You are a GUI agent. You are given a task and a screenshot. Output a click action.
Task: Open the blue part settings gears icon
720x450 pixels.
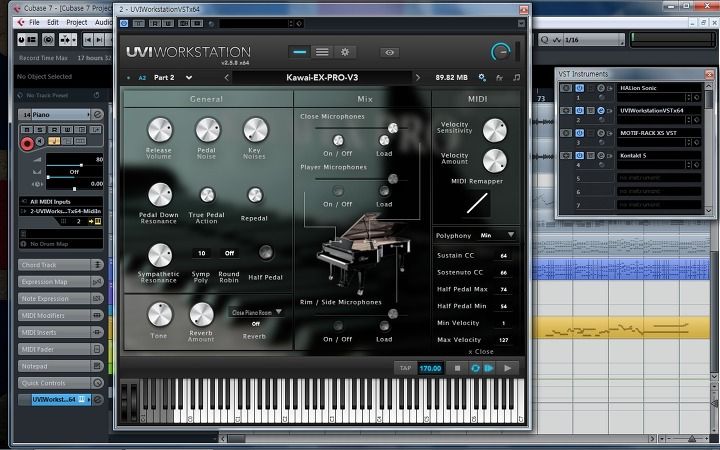click(x=482, y=78)
